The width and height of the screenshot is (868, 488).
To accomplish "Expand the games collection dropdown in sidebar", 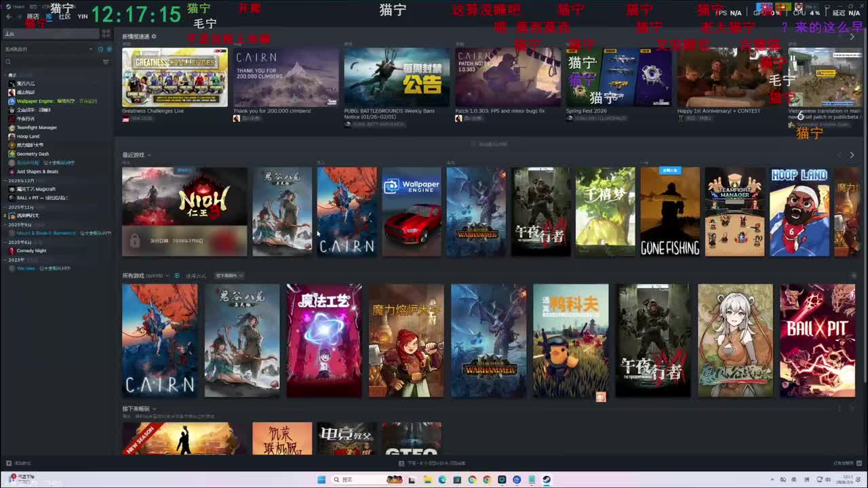I will [x=91, y=49].
